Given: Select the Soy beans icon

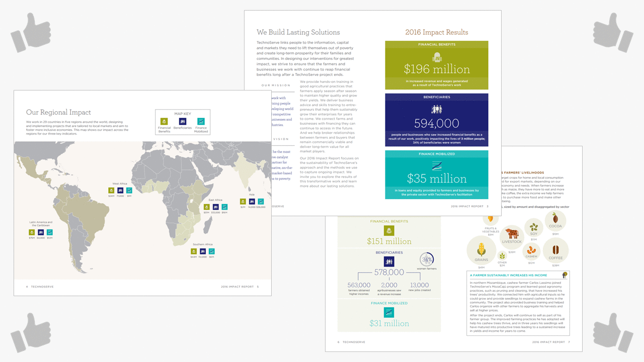Looking at the screenshot, I should pyautogui.click(x=533, y=227).
